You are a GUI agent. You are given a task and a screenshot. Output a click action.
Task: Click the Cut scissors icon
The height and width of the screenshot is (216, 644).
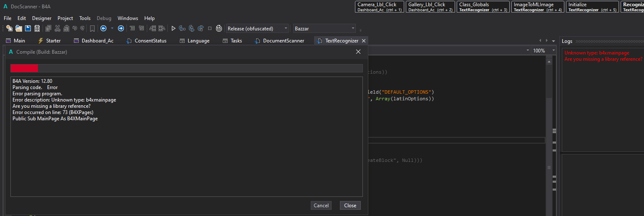pyautogui.click(x=58, y=28)
